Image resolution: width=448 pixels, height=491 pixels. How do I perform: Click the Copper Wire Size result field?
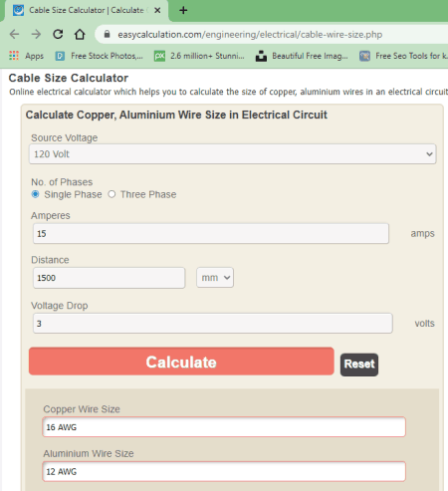click(224, 427)
